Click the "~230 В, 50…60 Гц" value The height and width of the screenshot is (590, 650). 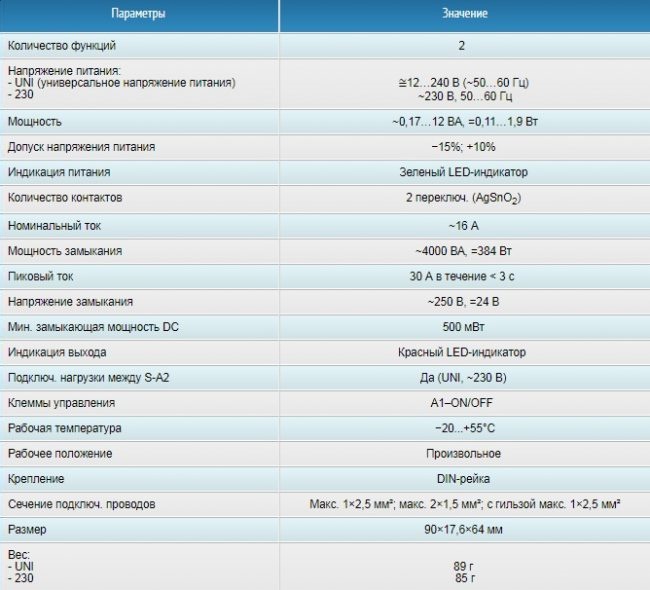tap(461, 97)
